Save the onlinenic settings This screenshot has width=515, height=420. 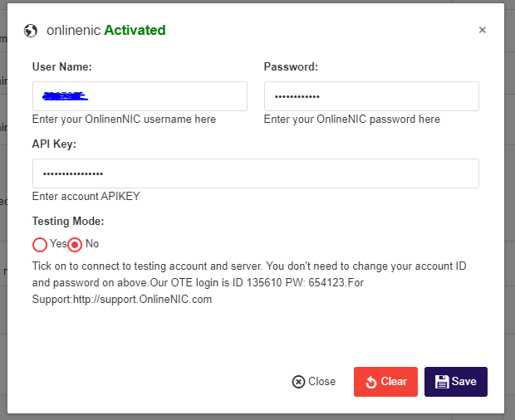click(456, 382)
